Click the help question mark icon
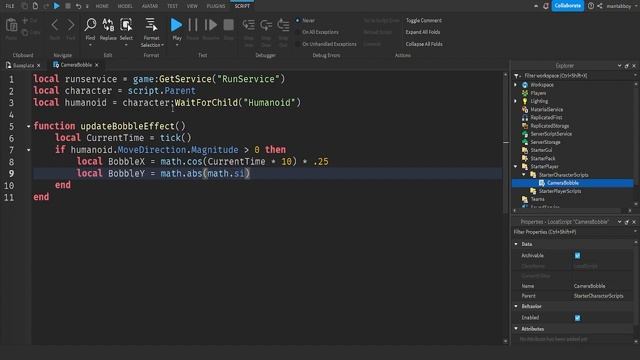 591,6
